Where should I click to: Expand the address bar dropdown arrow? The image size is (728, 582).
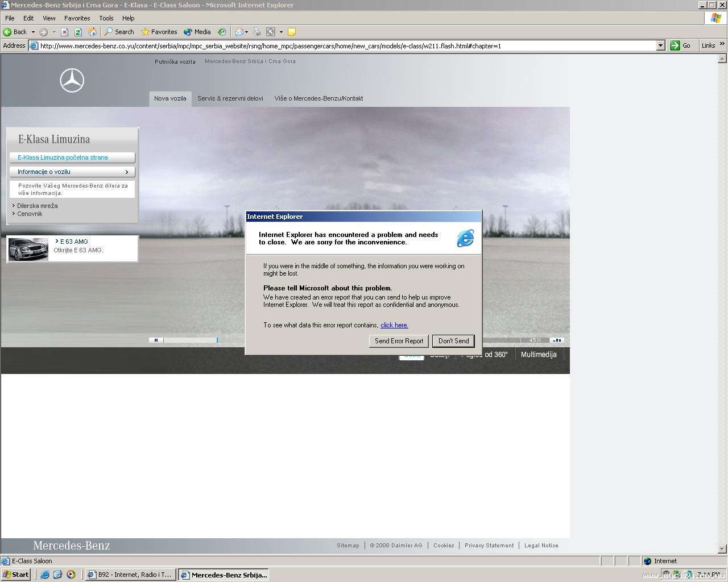pos(661,45)
